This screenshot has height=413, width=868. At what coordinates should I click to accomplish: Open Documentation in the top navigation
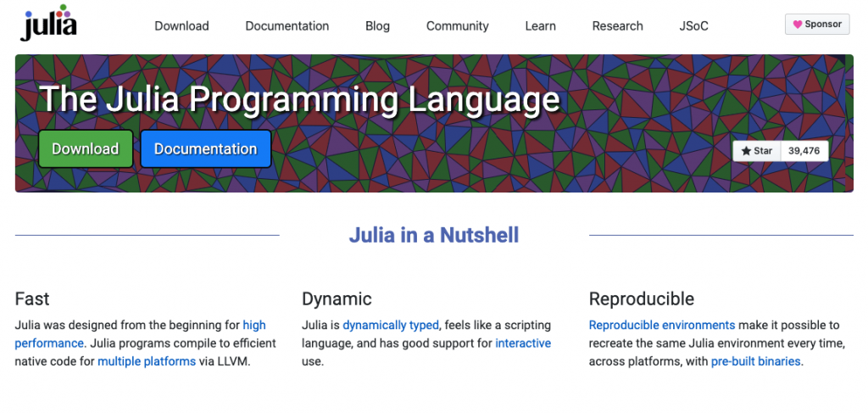click(287, 26)
